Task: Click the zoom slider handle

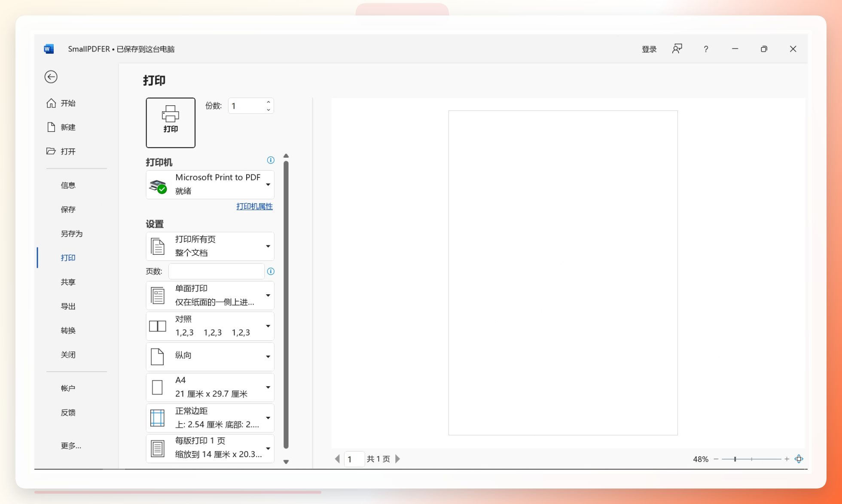Action: pyautogui.click(x=735, y=459)
